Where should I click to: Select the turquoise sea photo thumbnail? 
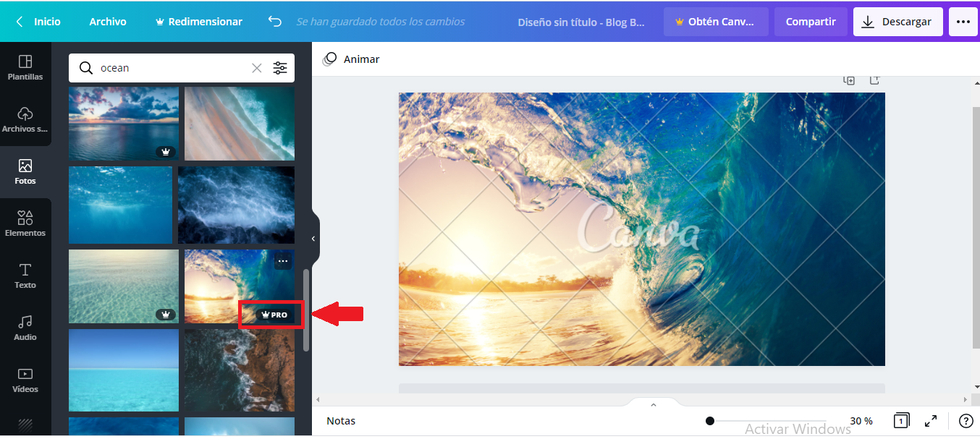pos(124,370)
